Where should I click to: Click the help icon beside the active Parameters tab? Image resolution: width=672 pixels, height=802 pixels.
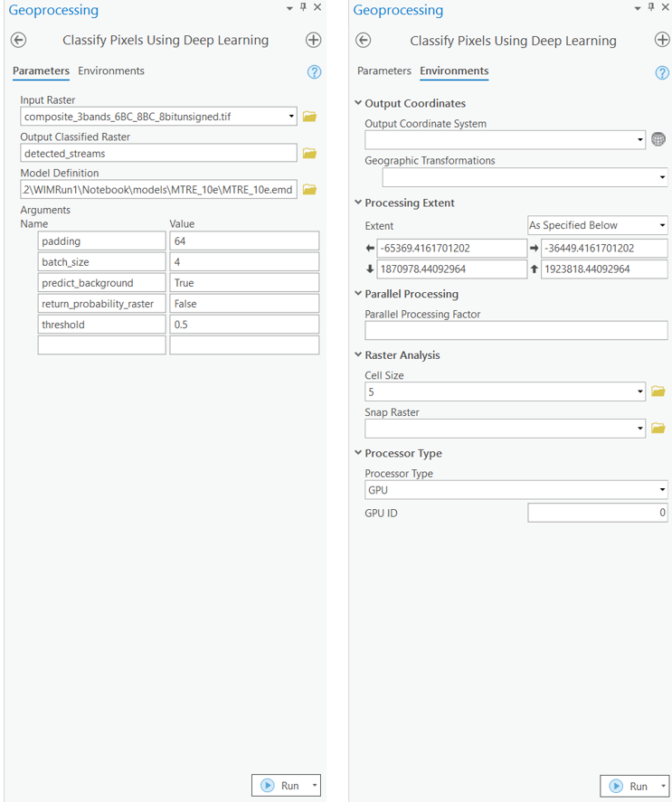[314, 72]
